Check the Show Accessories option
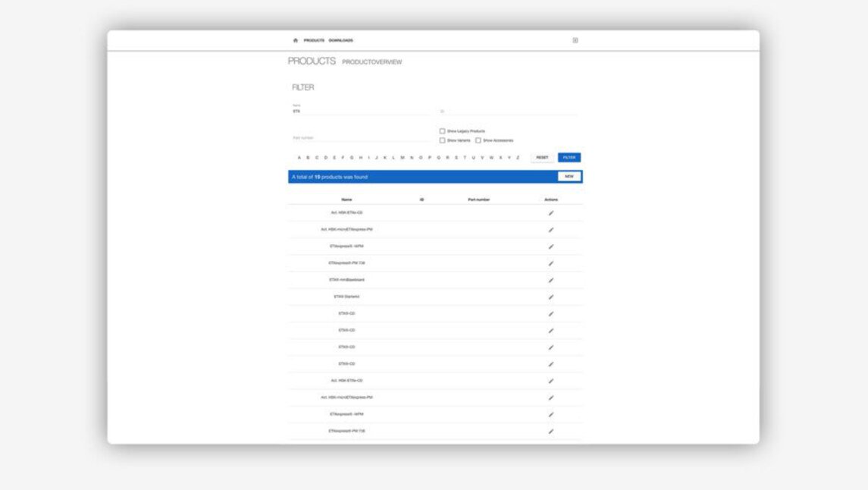 point(478,140)
